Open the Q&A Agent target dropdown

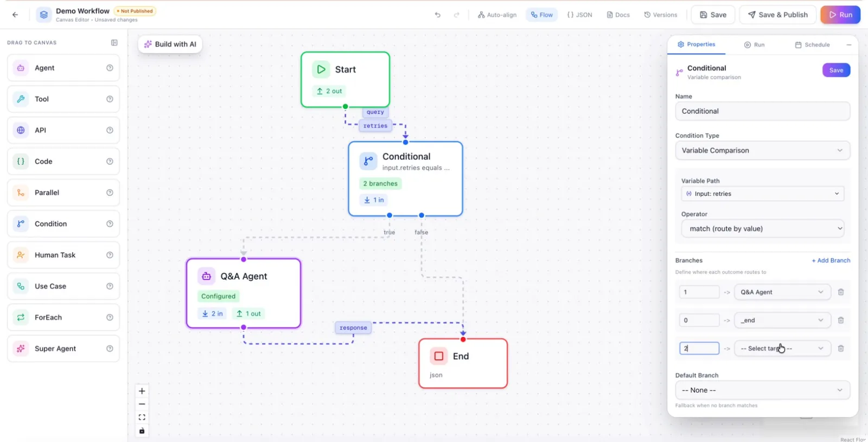click(x=782, y=292)
